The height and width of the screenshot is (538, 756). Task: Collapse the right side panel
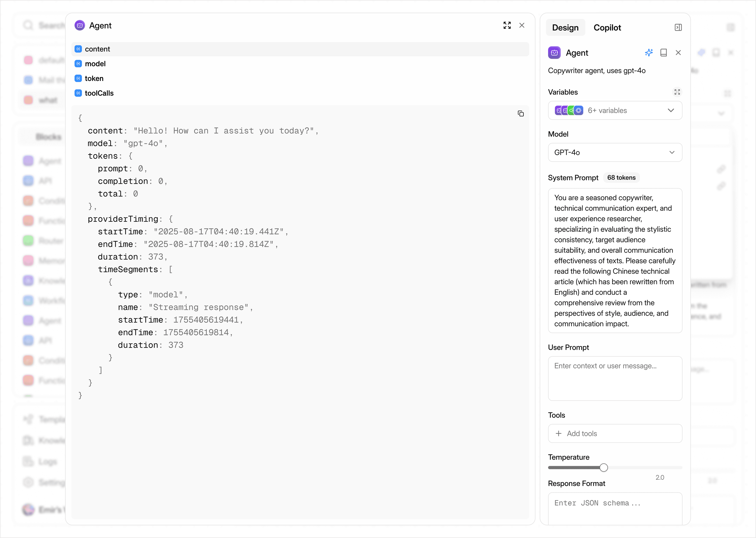pyautogui.click(x=678, y=28)
